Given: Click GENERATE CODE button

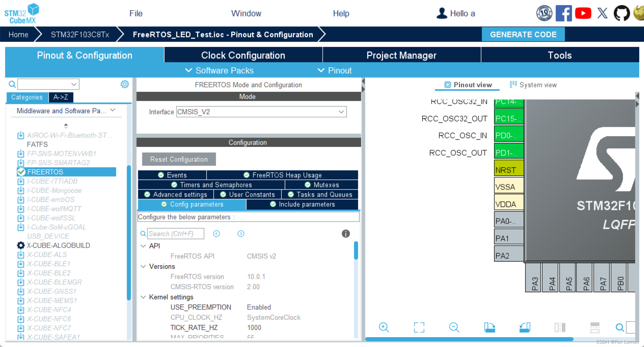Looking at the screenshot, I should pyautogui.click(x=523, y=34).
